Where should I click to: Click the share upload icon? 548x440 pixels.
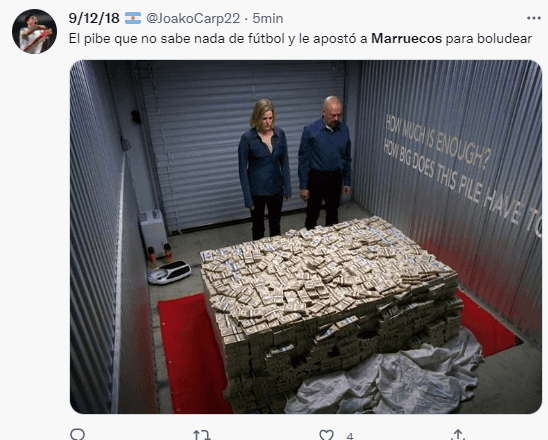(x=457, y=434)
